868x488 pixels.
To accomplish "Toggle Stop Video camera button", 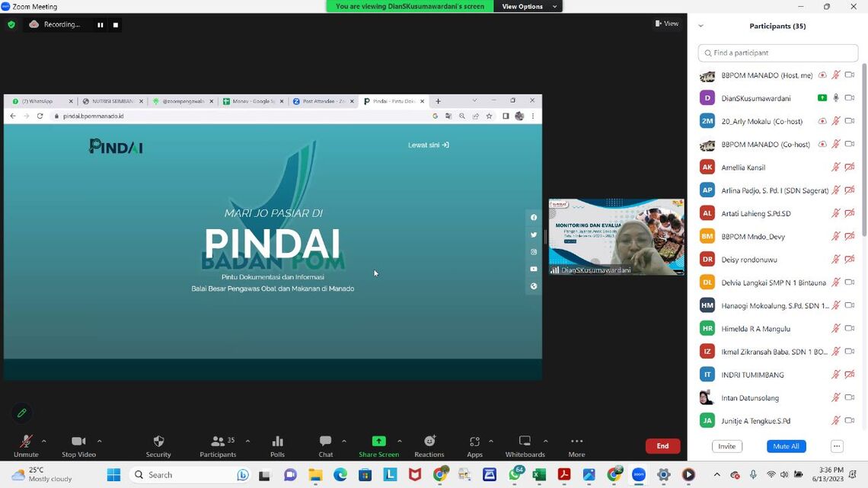I will (x=78, y=442).
